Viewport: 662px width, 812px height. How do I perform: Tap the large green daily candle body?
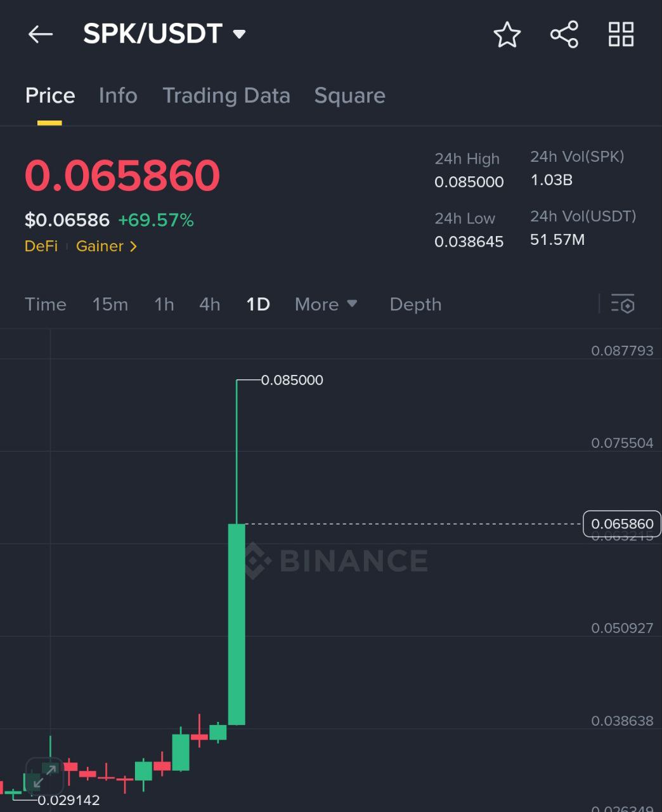click(x=237, y=624)
